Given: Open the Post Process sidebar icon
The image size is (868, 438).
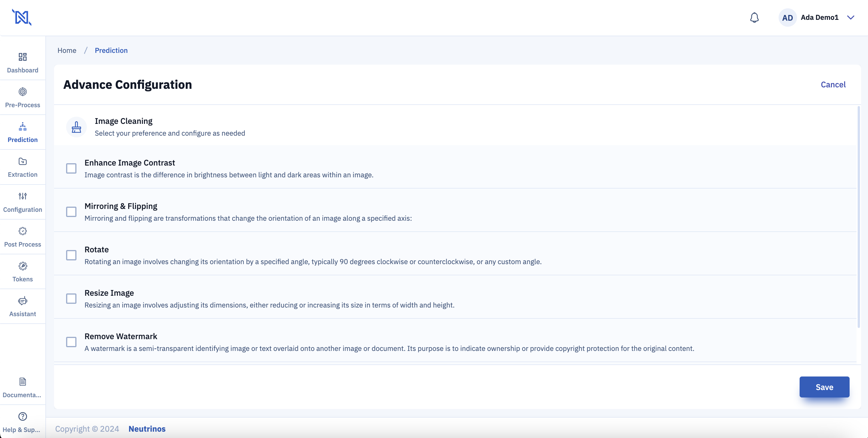Looking at the screenshot, I should [23, 231].
